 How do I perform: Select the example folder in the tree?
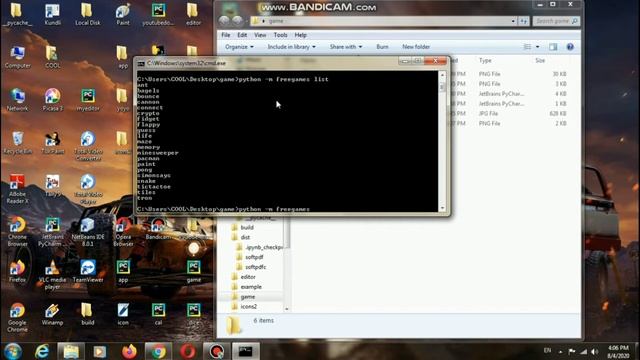(x=251, y=287)
